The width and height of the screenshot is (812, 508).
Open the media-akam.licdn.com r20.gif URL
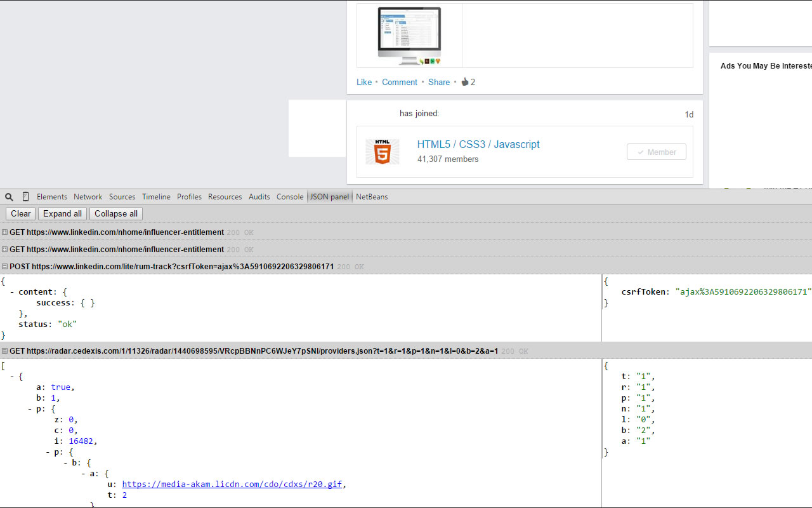coord(232,484)
